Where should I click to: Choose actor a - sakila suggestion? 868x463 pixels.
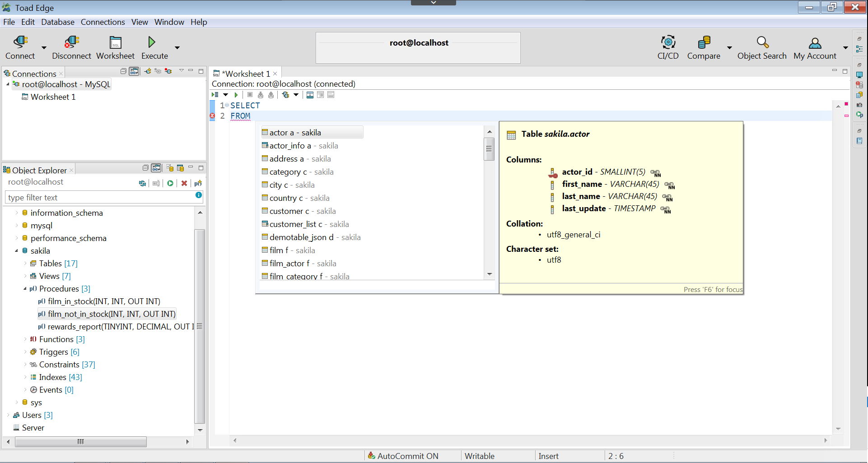point(312,133)
